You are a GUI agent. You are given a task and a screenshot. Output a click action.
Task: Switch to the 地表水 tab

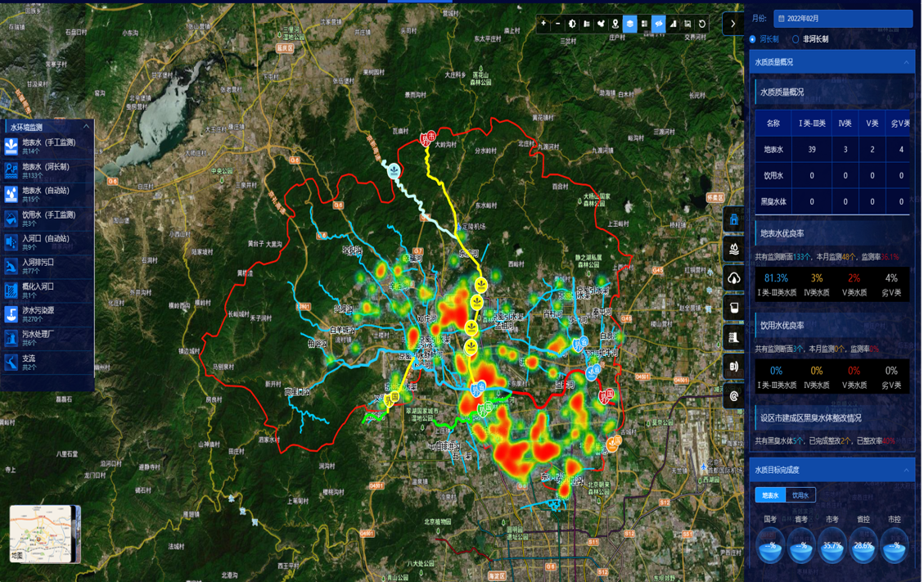point(770,495)
